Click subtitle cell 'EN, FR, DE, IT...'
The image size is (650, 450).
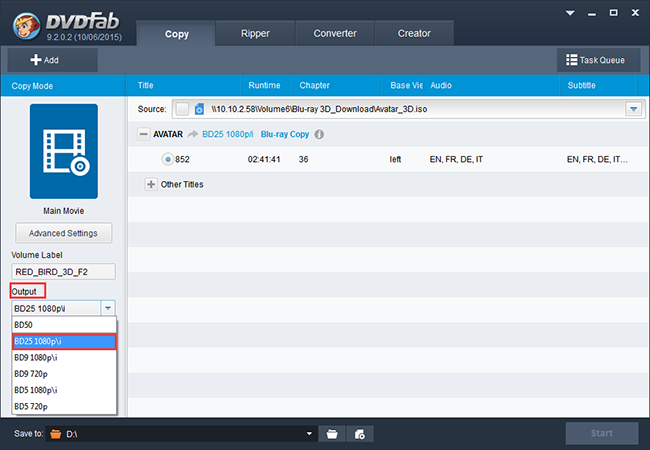coord(597,160)
